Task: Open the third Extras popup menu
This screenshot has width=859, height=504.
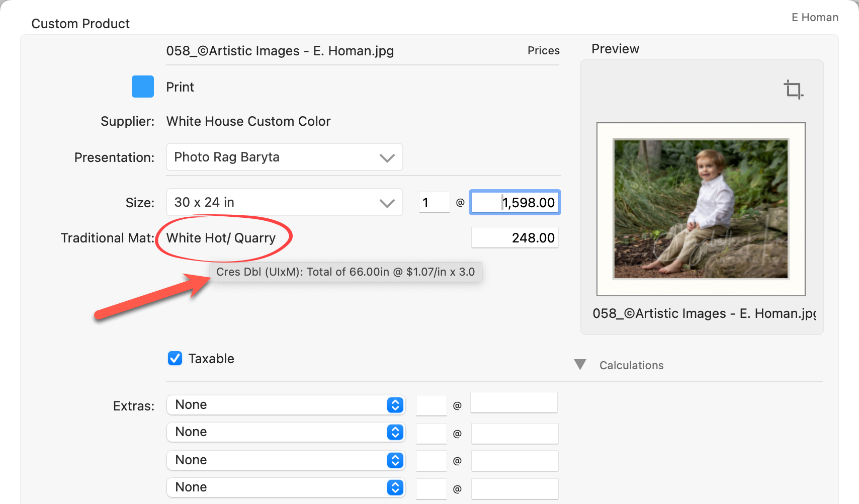Action: point(286,460)
